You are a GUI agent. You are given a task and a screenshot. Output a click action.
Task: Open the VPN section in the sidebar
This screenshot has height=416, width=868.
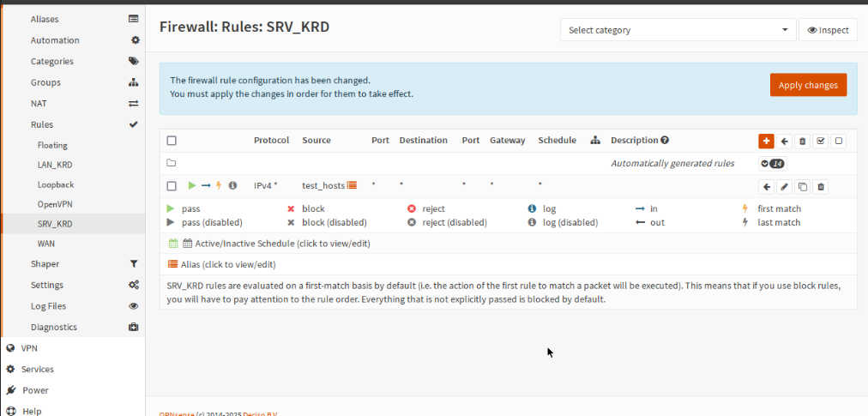click(29, 348)
